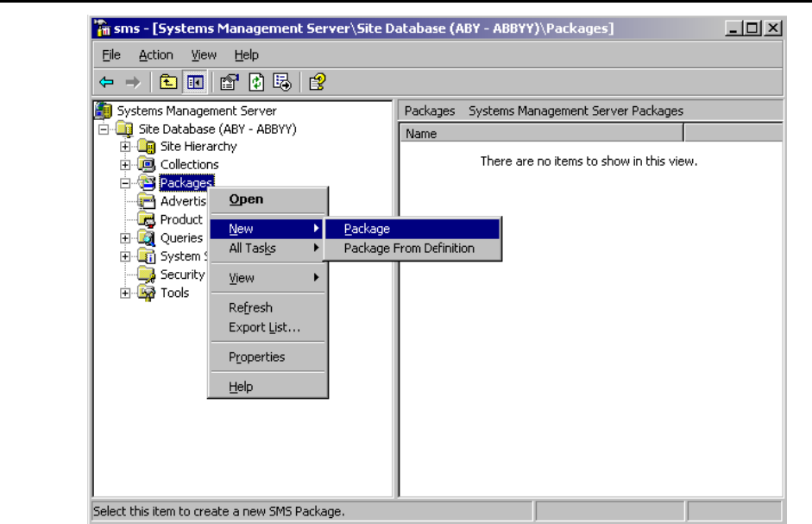The image size is (812, 524).
Task: Minimize the sms console window
Action: (733, 28)
